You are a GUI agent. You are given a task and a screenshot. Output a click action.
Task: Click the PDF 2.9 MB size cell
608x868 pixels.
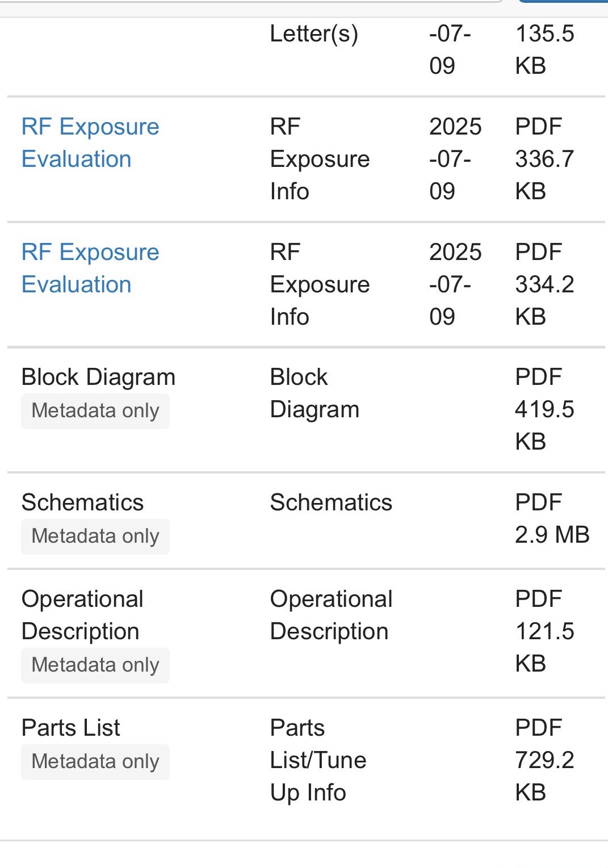552,518
